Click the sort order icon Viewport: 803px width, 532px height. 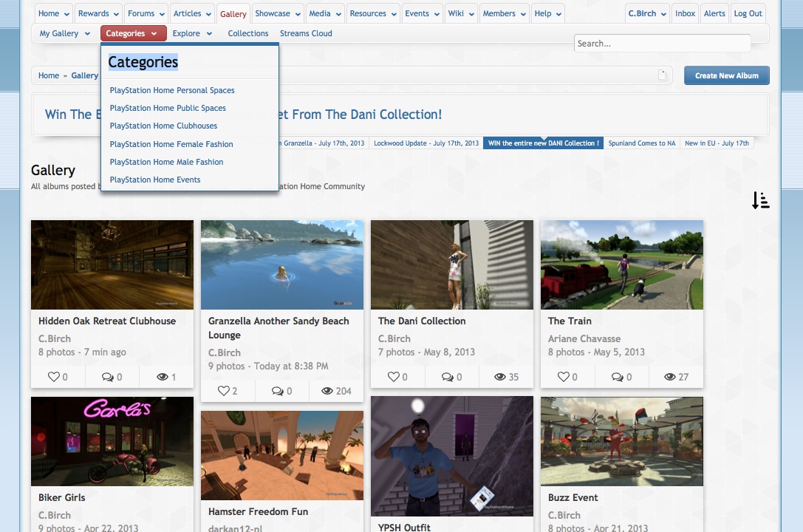760,200
